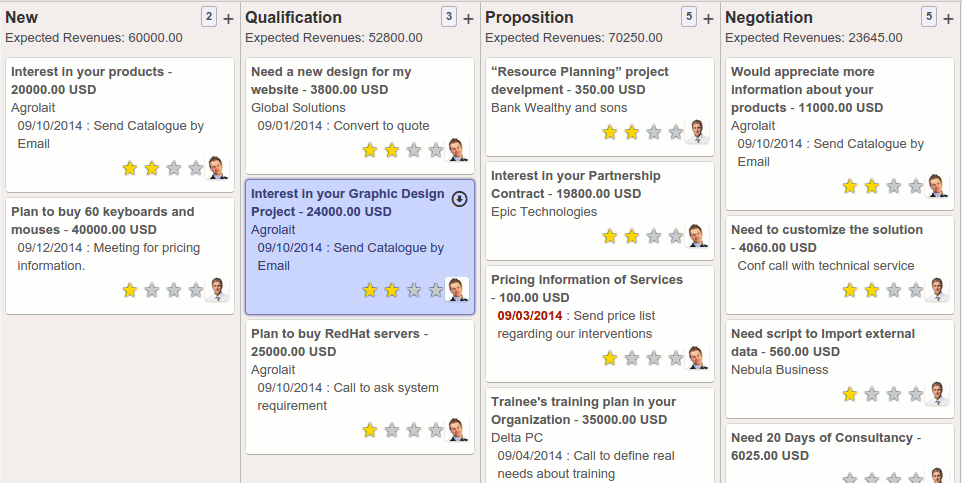Open 'Trainee's training plan in your Organization' card
The width and height of the screenshot is (962, 483).
coord(583,410)
